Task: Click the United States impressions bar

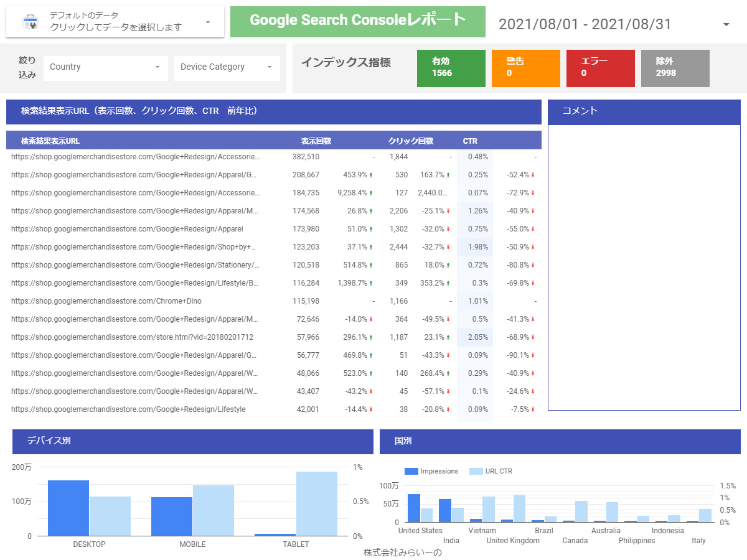Action: point(414,508)
